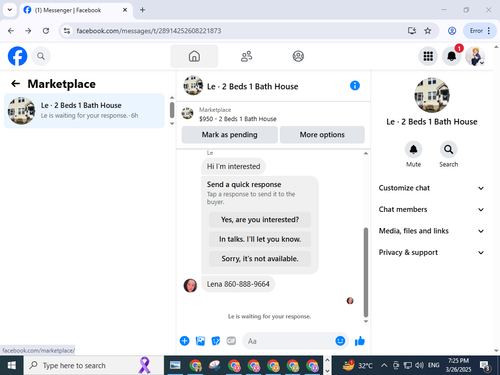This screenshot has width=500, height=375.
Task: Click the back arrow beside Marketplace
Action: [x=15, y=84]
